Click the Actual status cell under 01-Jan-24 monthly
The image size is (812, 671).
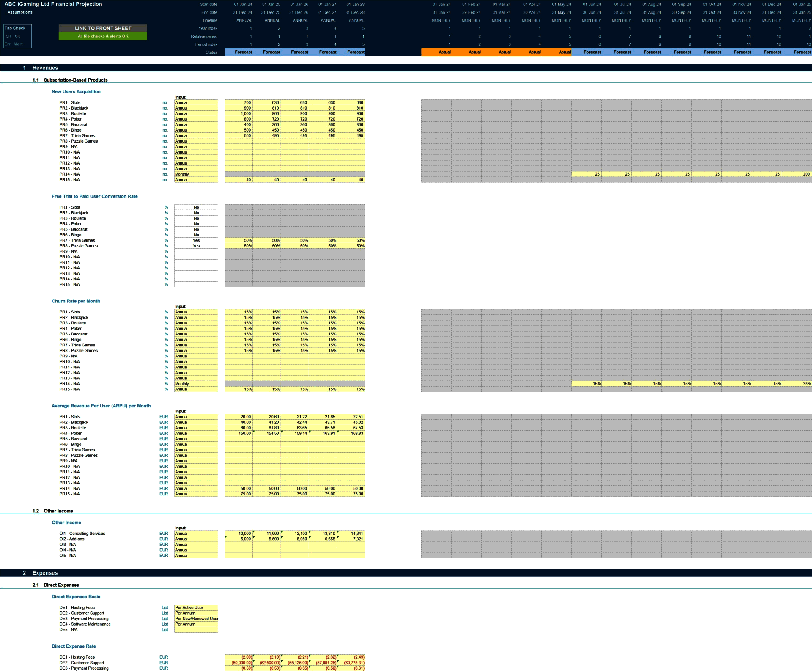tap(436, 52)
